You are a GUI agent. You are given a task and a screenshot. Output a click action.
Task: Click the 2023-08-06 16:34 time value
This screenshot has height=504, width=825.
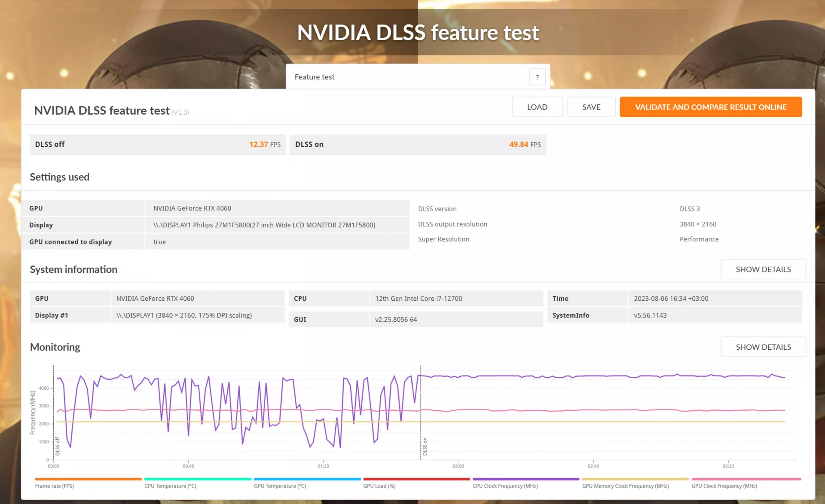pos(671,299)
